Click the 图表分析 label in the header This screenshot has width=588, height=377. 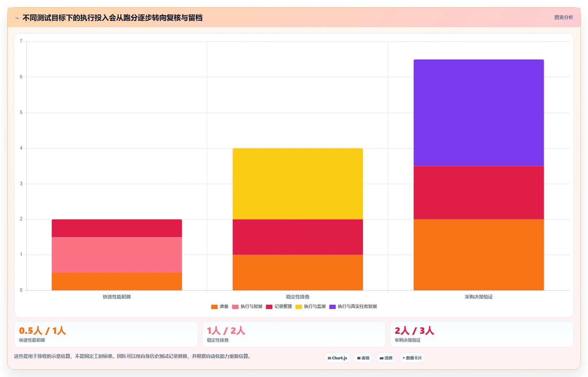pos(564,17)
